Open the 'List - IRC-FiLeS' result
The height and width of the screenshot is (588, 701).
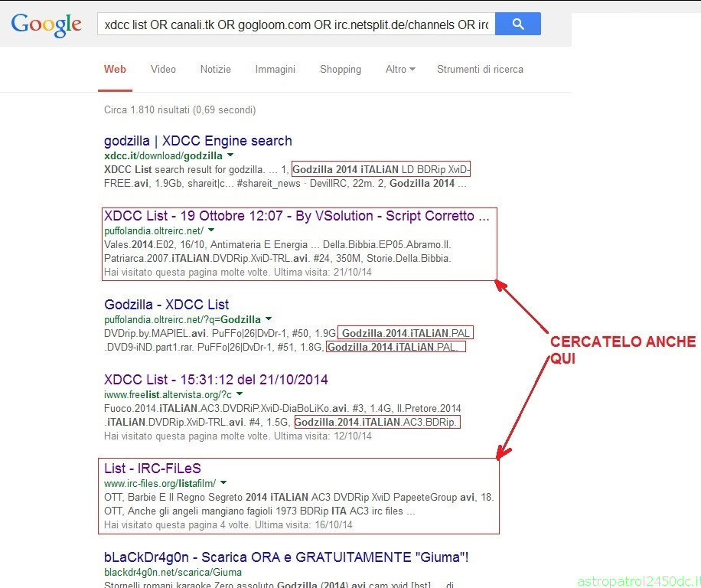152,468
